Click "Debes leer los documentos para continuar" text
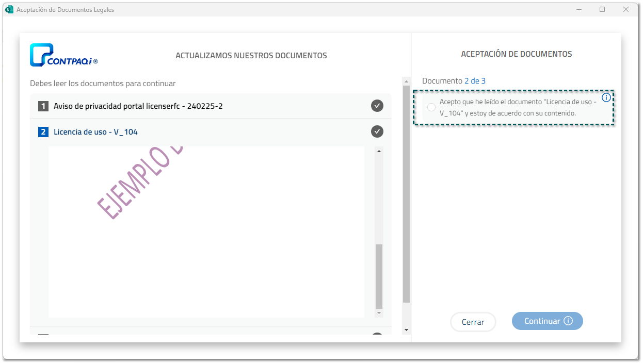 tap(103, 83)
